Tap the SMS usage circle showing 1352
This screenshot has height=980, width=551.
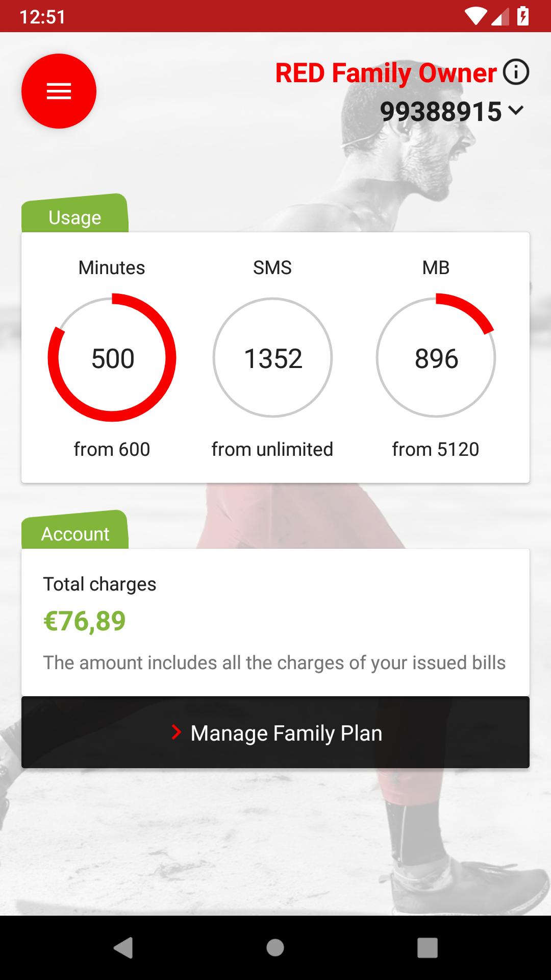272,358
